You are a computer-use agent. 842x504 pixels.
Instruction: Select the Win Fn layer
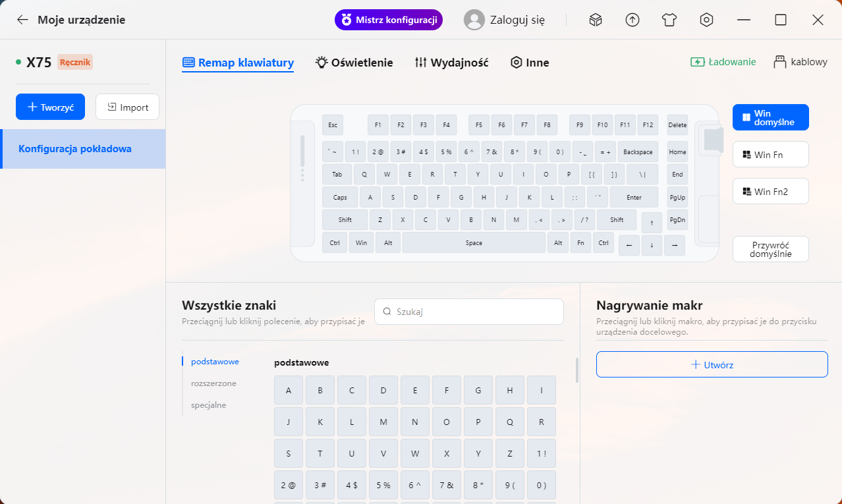click(x=770, y=155)
